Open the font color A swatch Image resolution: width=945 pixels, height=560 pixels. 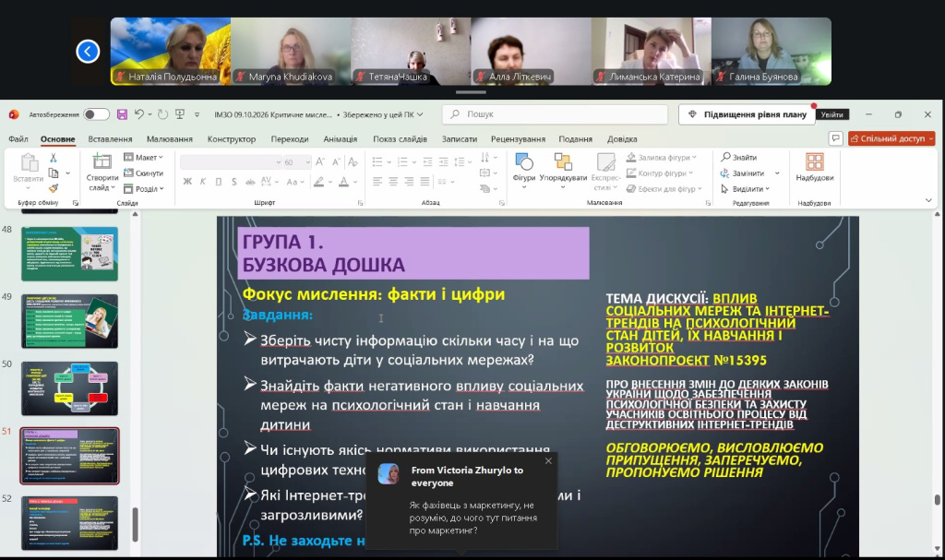pyautogui.click(x=343, y=182)
